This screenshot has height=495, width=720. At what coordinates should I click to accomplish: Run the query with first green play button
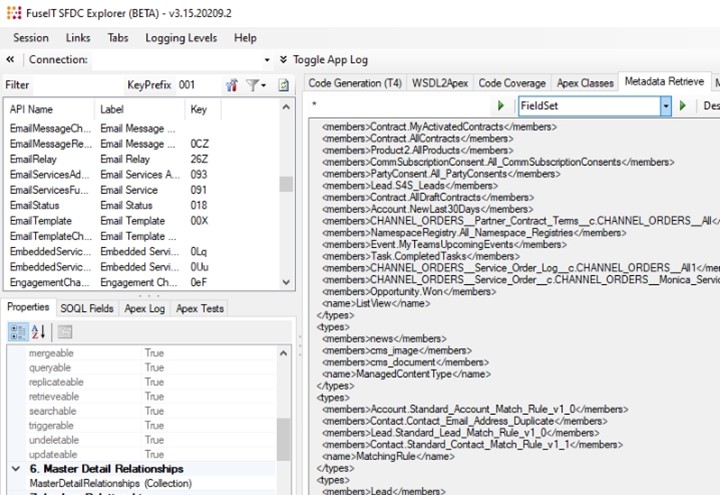pos(501,106)
